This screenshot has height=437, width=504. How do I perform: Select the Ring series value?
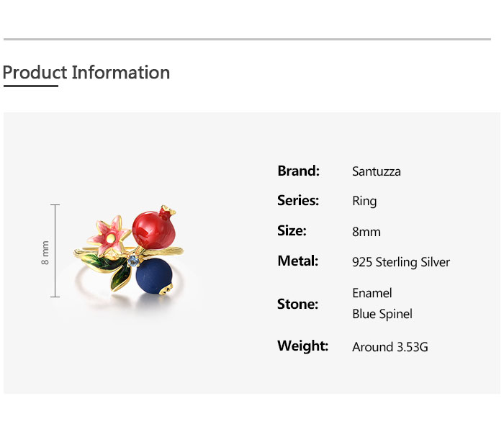(x=364, y=202)
